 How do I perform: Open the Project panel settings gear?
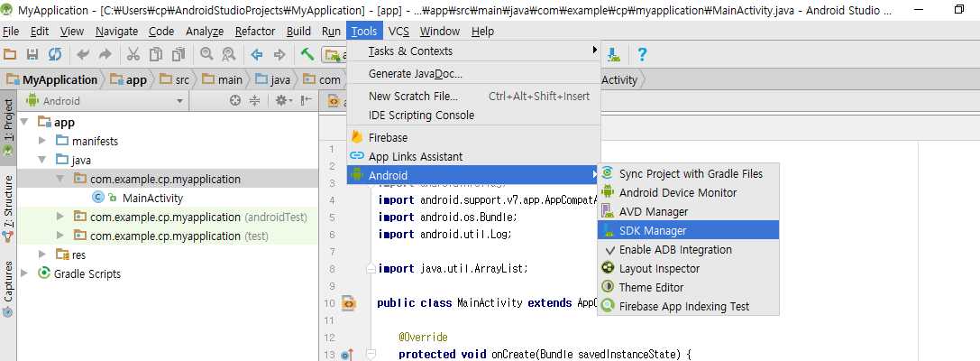[x=282, y=100]
